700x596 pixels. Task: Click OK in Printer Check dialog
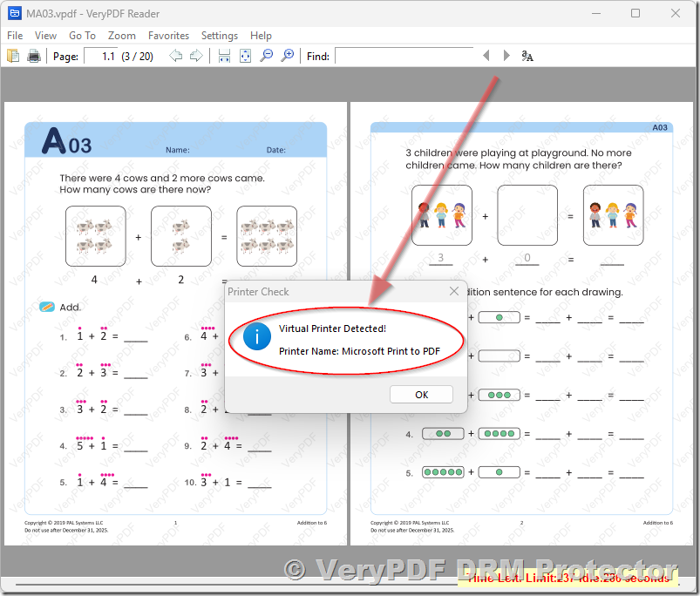[x=421, y=395]
